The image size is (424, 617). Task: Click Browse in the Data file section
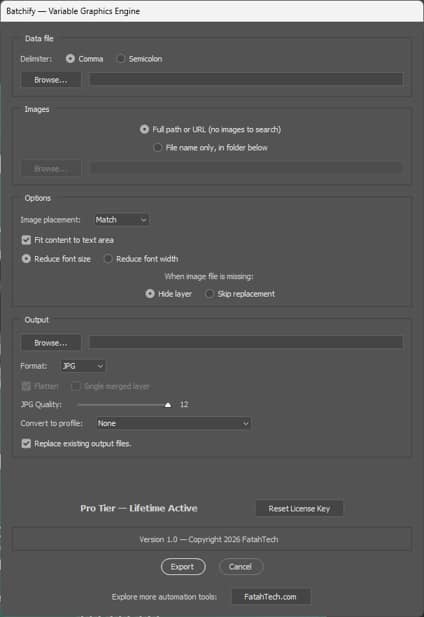point(51,79)
